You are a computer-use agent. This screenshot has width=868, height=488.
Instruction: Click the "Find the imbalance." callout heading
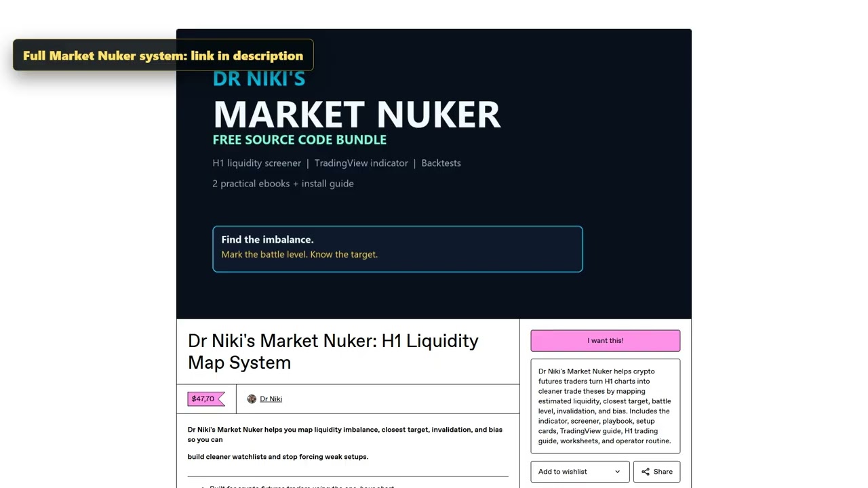(267, 239)
